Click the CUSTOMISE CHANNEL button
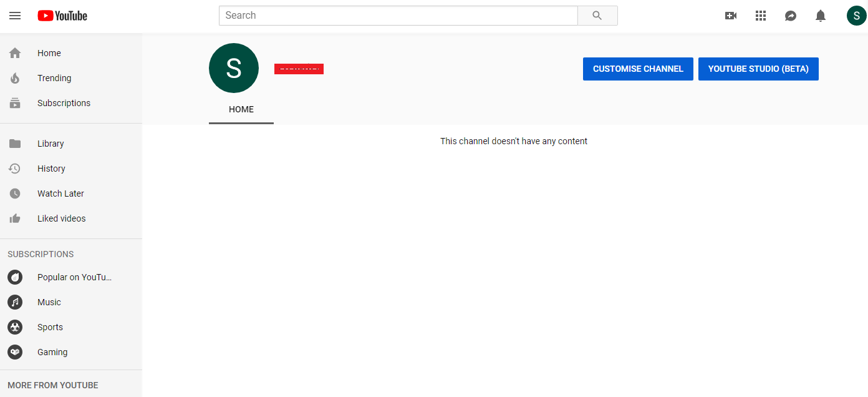 click(638, 69)
